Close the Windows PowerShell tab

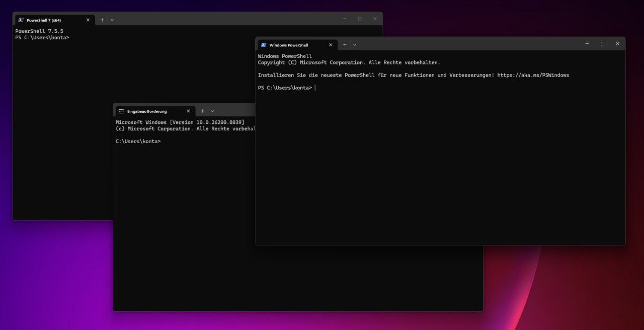[x=331, y=45]
